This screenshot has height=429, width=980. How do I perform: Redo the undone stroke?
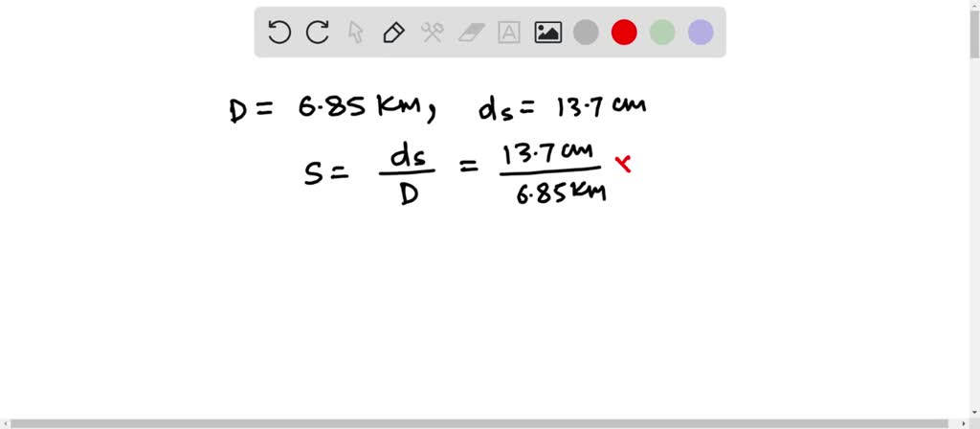[x=318, y=32]
